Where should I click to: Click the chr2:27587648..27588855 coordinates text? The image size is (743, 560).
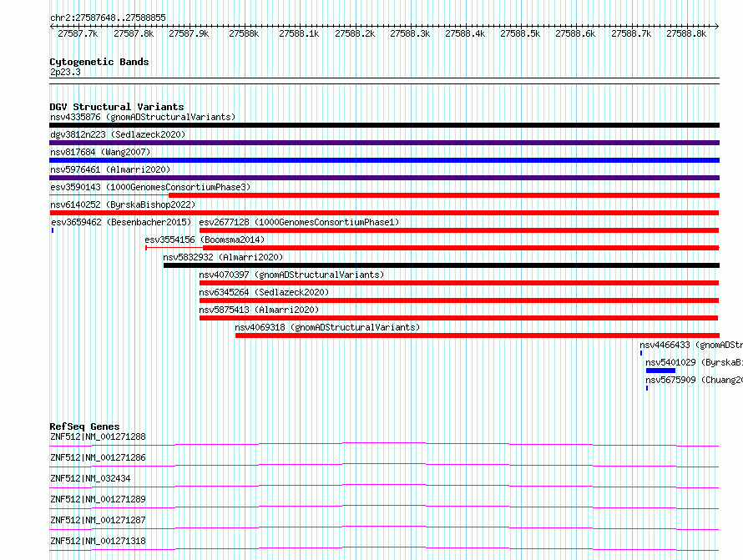point(108,18)
